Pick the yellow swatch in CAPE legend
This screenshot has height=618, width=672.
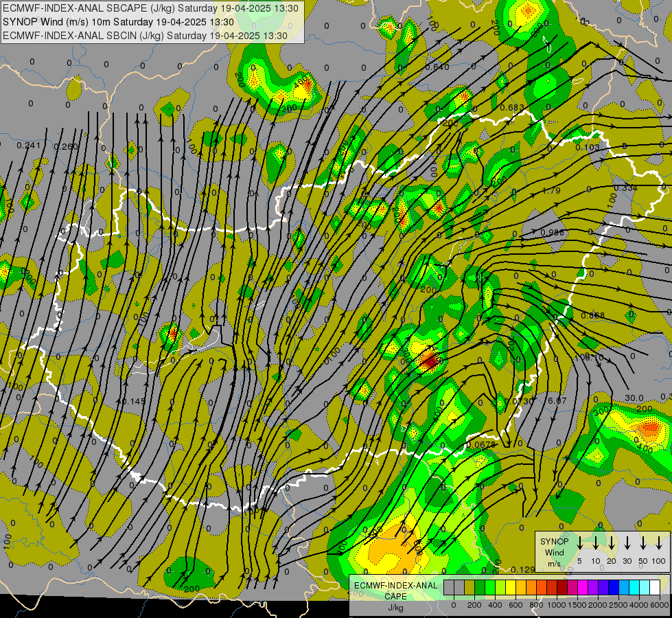[x=511, y=587]
